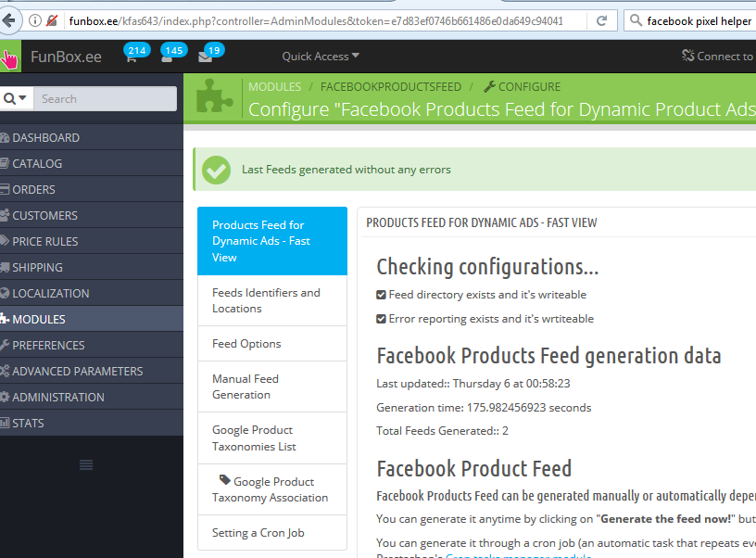
Task: Click 'Generation time: 175.982456923 seconds' text
Action: 484,408
